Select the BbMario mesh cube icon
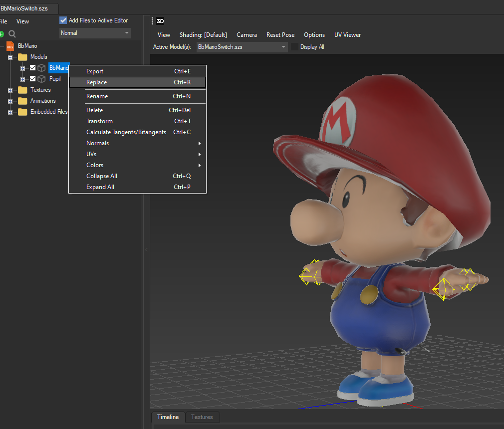 41,67
